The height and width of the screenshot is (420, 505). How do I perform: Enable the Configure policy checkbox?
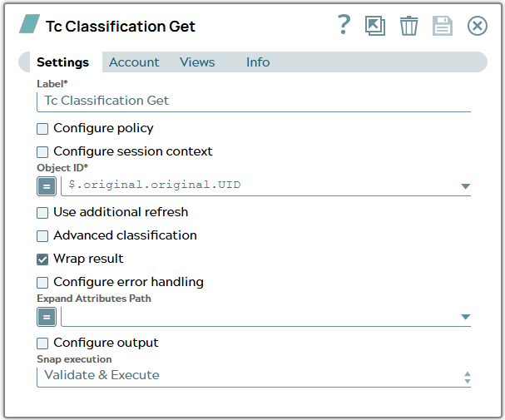point(42,129)
